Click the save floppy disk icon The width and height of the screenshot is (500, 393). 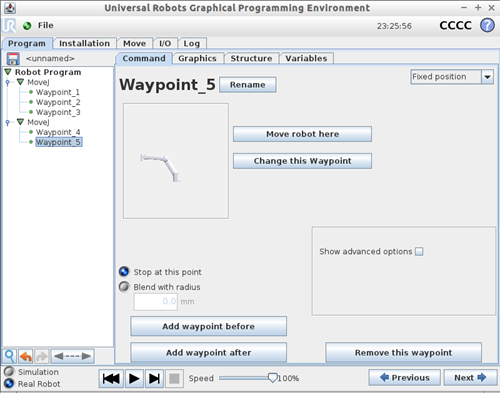tap(13, 59)
